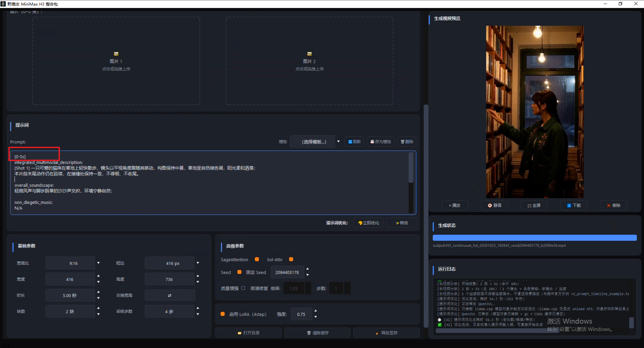
Task: Increase 采样步数 with up arrow
Action: (198, 308)
